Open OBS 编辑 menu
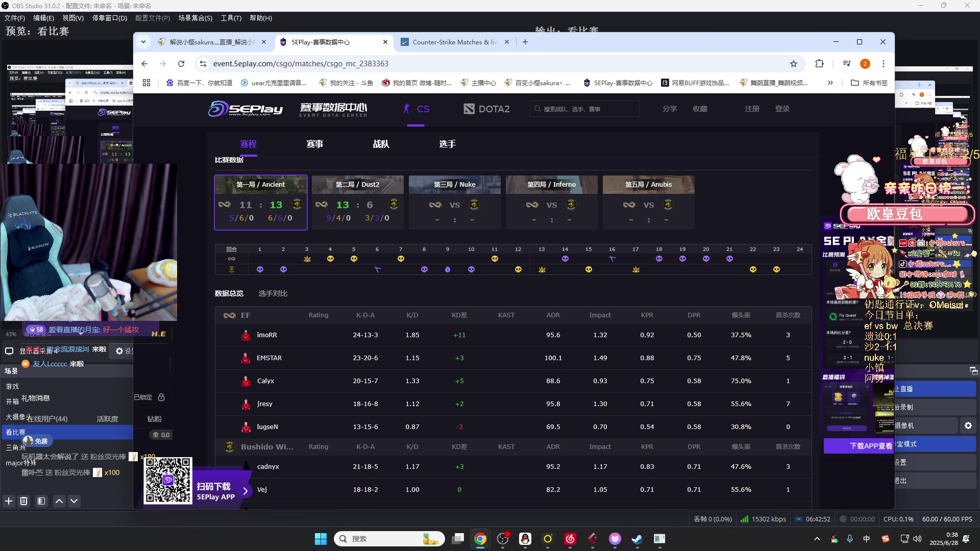This screenshot has width=980, height=551. 43,18
